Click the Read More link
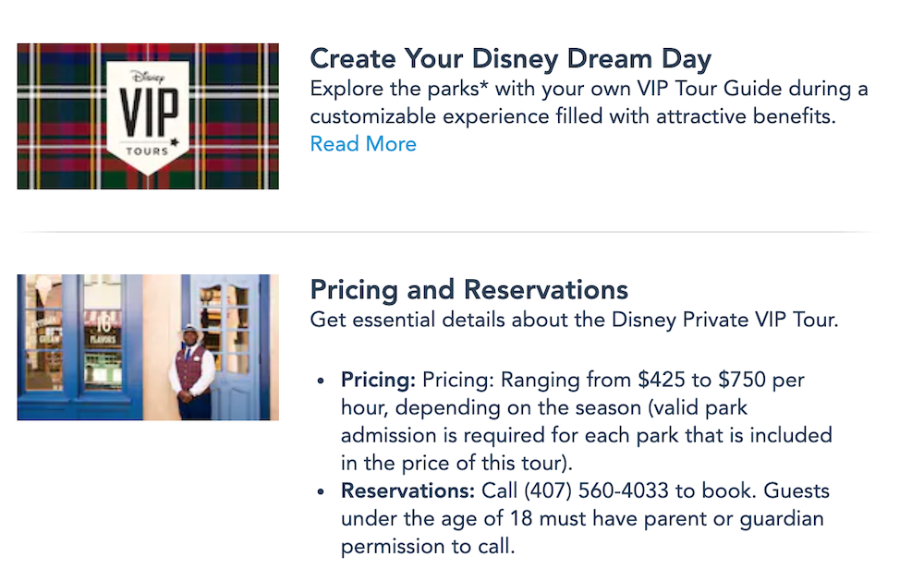 363,144
